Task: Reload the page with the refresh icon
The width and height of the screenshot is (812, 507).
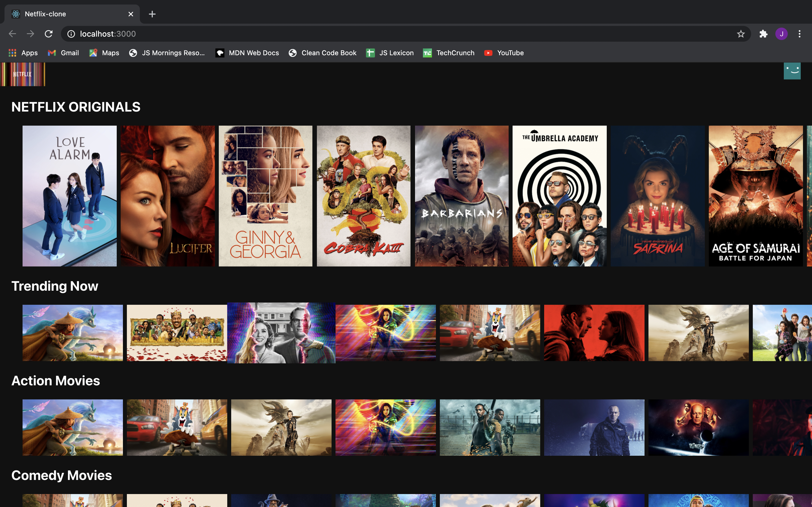Action: 49,34
